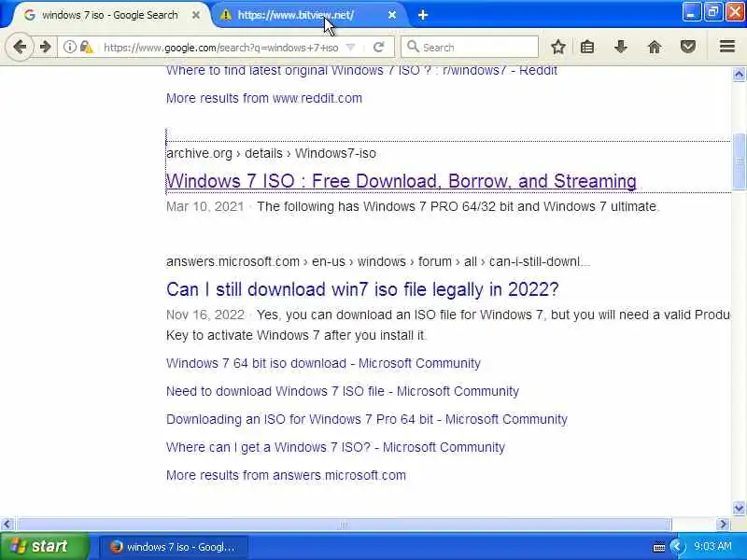Click the horizontal scrollbar left arrow
747x560 pixels.
7,525
